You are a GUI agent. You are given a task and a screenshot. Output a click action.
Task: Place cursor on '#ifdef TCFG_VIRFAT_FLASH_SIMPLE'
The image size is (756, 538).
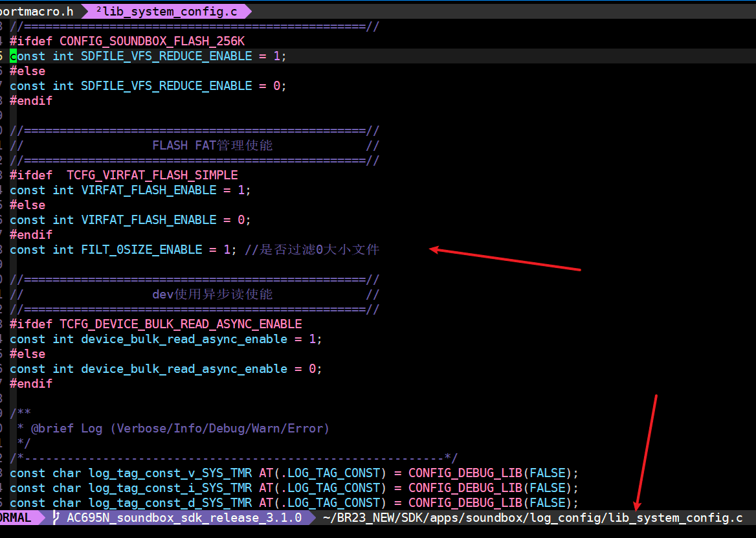click(x=124, y=175)
